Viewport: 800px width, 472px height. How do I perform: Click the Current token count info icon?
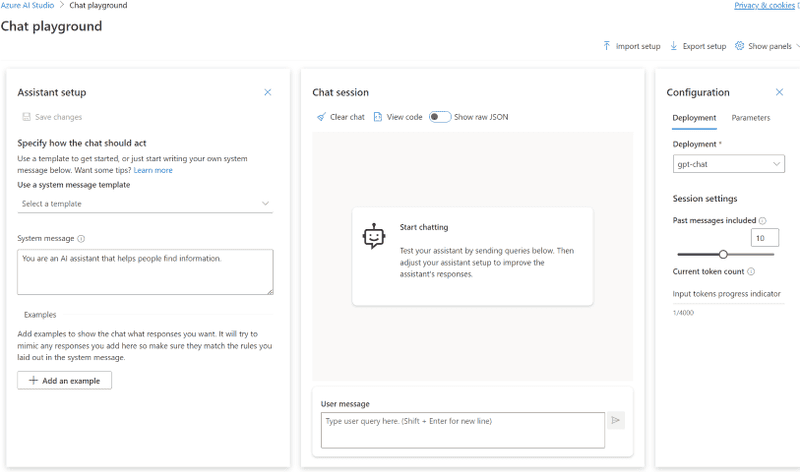tap(751, 271)
